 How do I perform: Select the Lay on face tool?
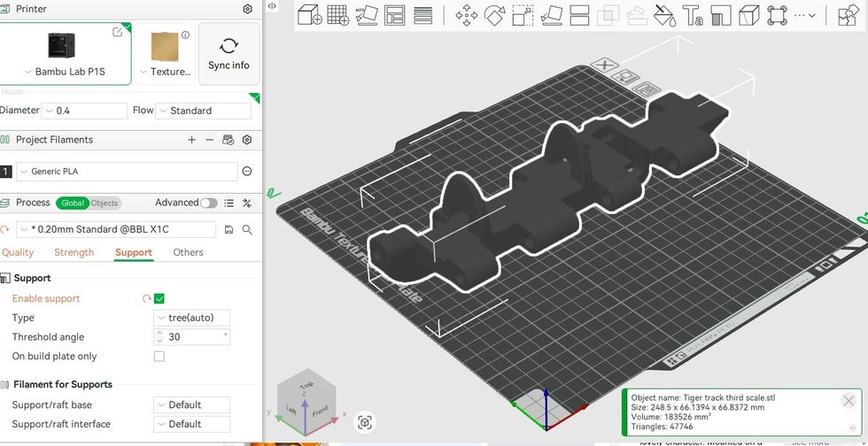(551, 16)
